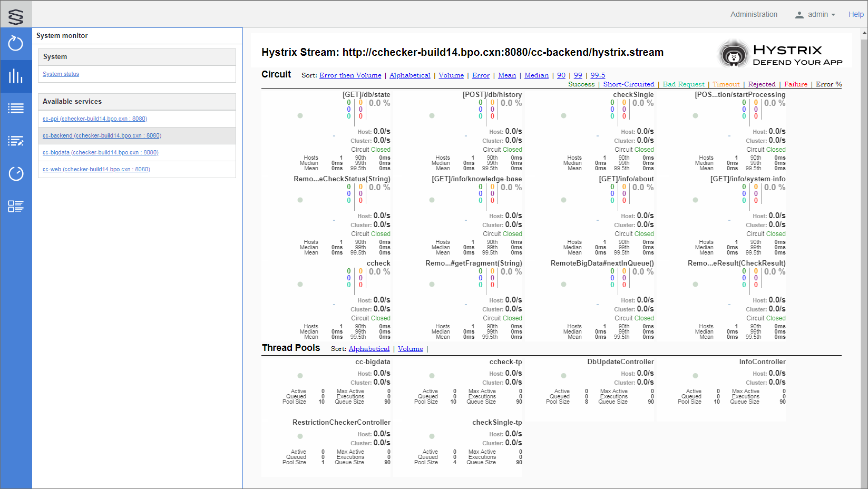The width and height of the screenshot is (868, 489).
Task: Open the edit list sidebar icon
Action: point(16,141)
